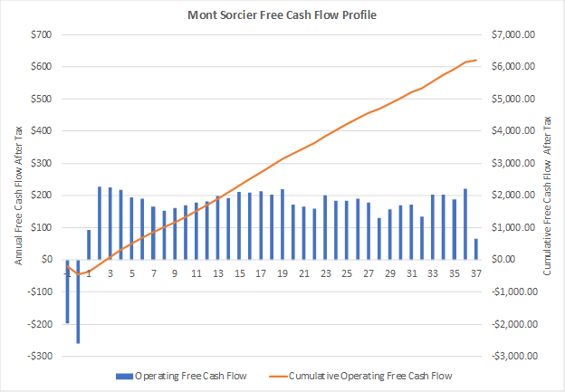The height and width of the screenshot is (392, 565).
Task: Select the orange Cumulative Operating Free Cash Flow legend line
Action: [x=278, y=376]
